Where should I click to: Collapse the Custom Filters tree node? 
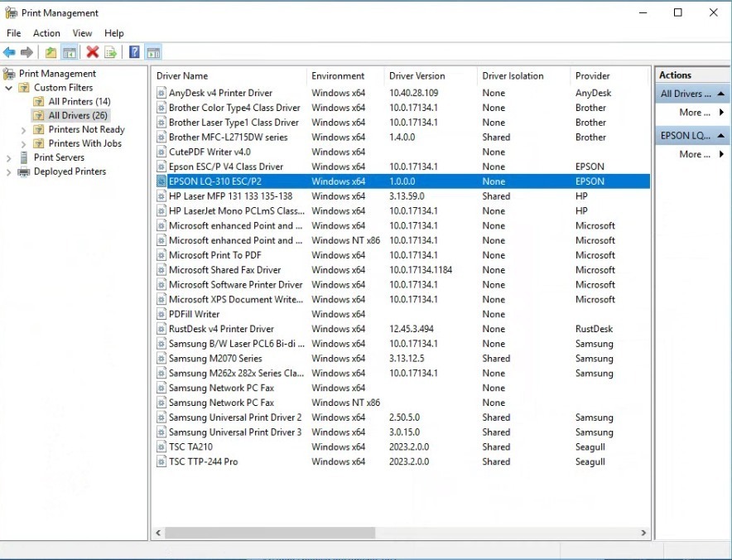pos(8,88)
